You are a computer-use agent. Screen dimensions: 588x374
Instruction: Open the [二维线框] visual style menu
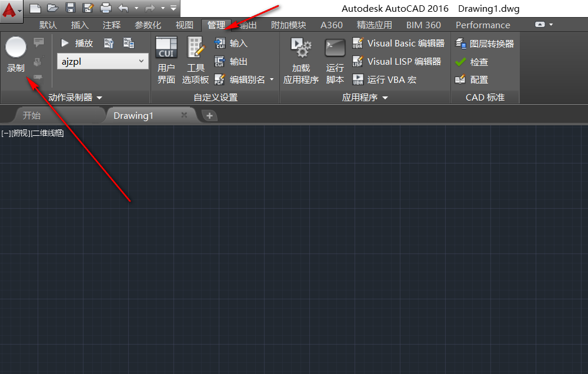pos(47,133)
